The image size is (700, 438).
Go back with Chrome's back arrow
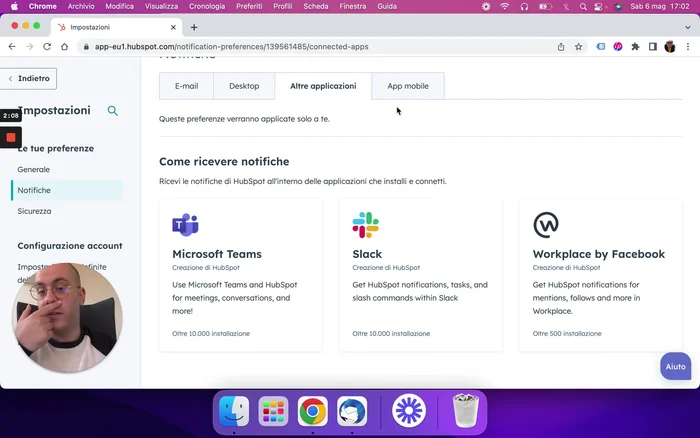coord(12,46)
